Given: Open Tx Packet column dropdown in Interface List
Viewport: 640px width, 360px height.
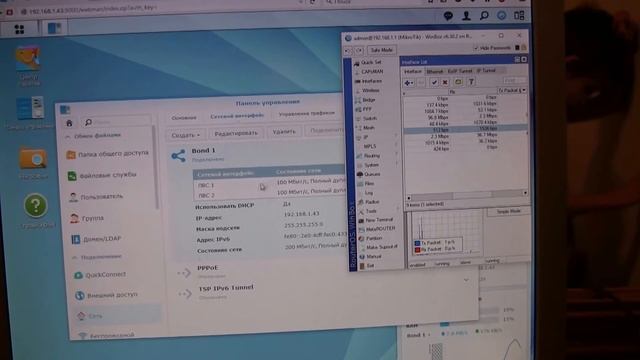Looking at the screenshot, I should pos(524,90).
